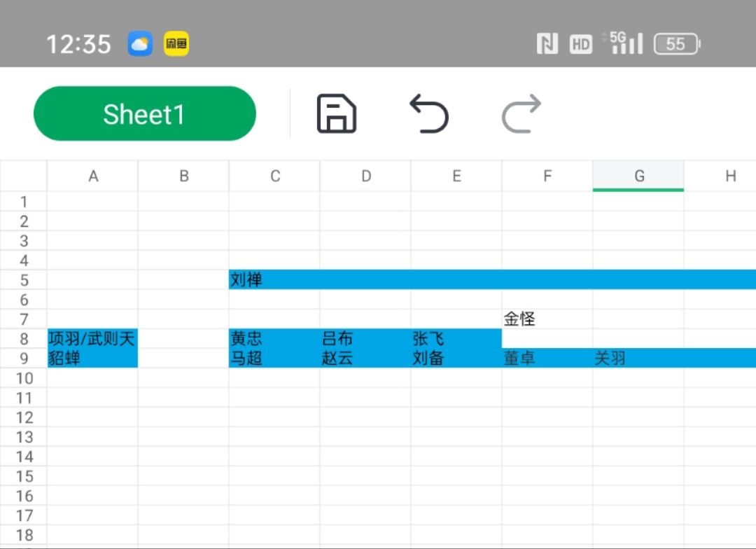The width and height of the screenshot is (756, 549).
Task: Tap the weather app status icon
Action: click(x=140, y=45)
